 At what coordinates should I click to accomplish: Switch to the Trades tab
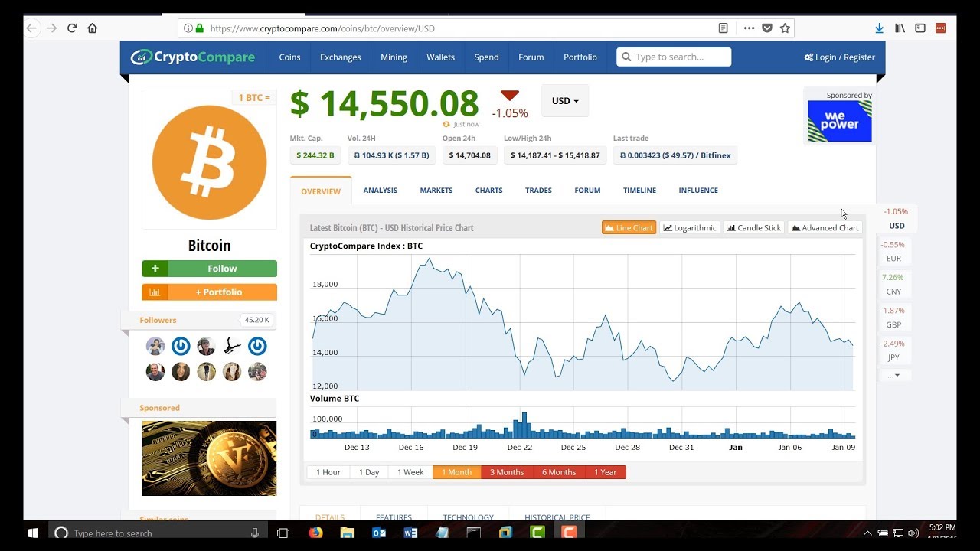(538, 190)
